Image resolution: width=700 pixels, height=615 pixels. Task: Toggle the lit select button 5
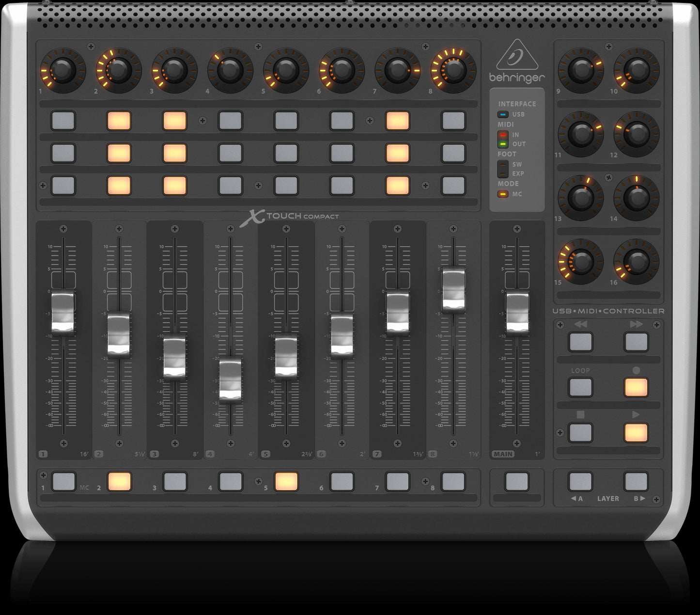click(286, 482)
